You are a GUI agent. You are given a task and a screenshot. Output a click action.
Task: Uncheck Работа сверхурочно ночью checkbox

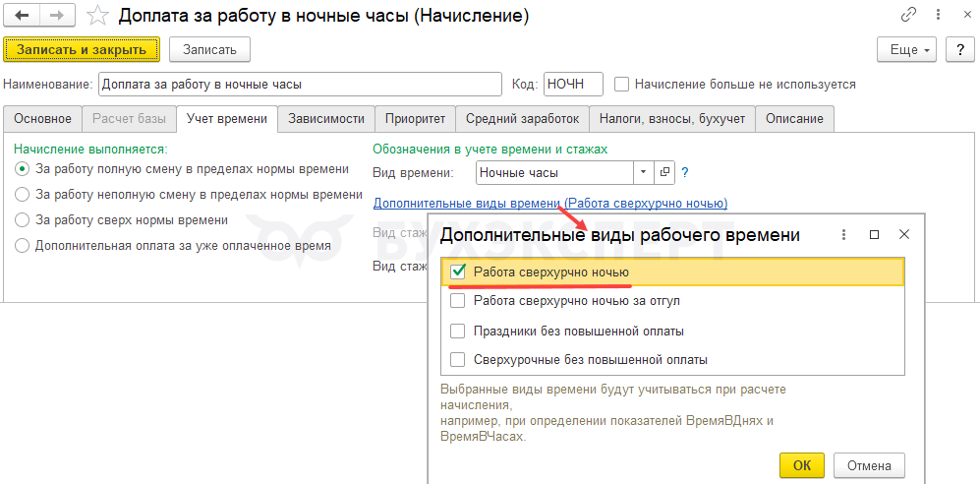pos(457,272)
